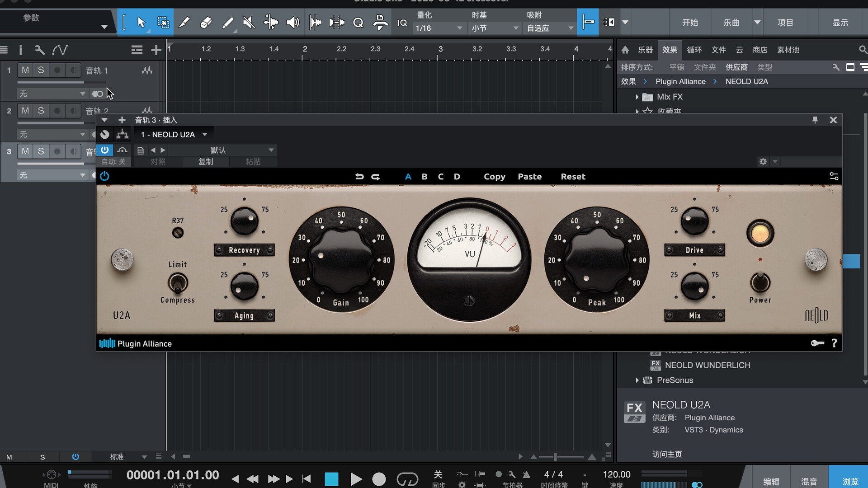This screenshot has width=868, height=488.
Task: Open the 标准 dropdown at bottom
Action: (x=128, y=457)
